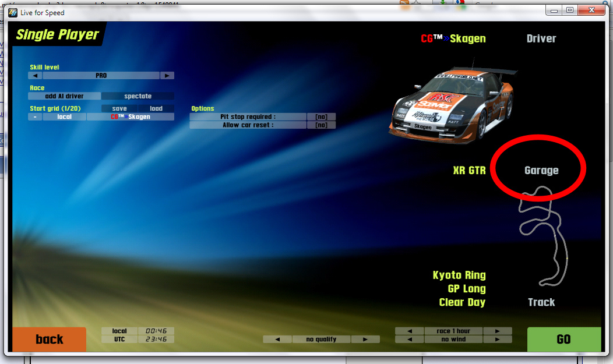Screen dimensions: 613x364
Task: Previous qualifying setting arrow
Action: pyautogui.click(x=277, y=340)
